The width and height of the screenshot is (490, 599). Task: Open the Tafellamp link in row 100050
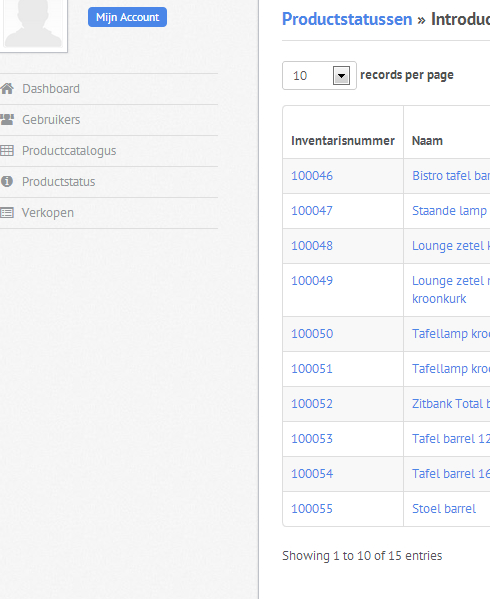pos(451,334)
